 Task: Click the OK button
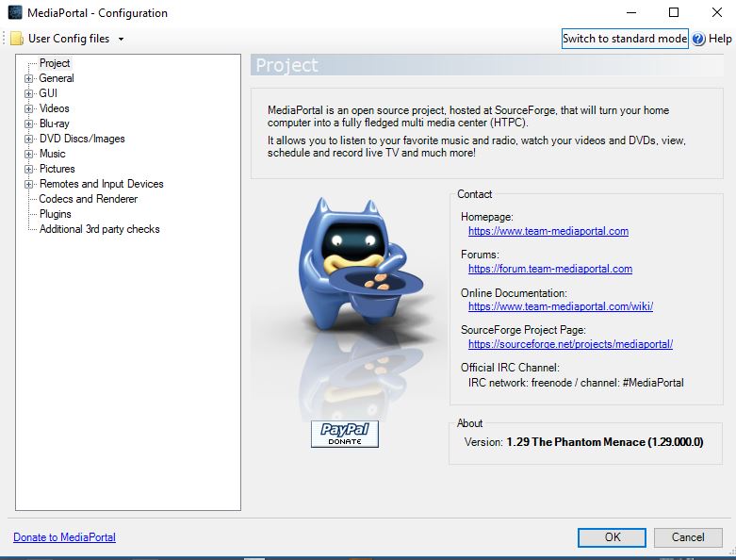click(613, 537)
